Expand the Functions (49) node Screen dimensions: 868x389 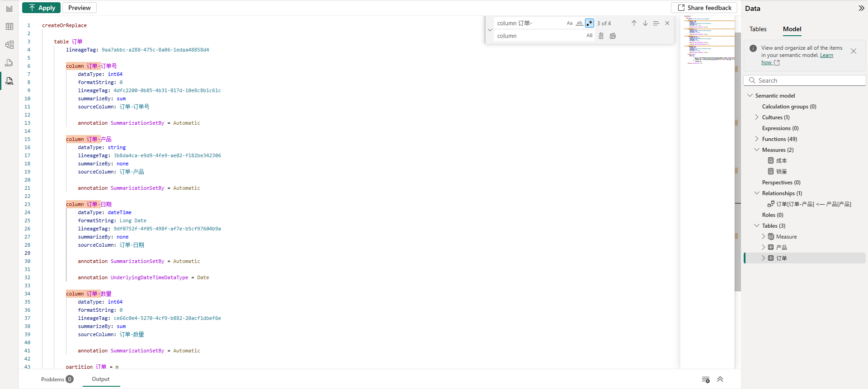point(757,139)
